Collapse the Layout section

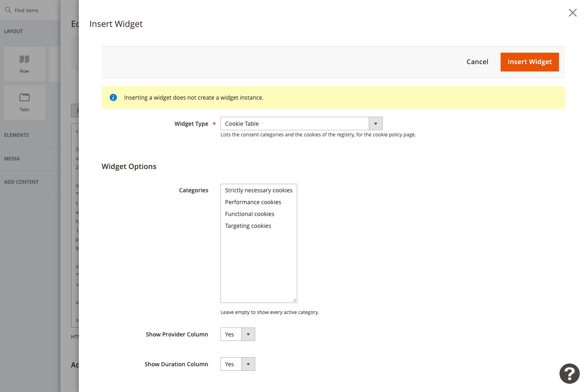tap(30, 31)
